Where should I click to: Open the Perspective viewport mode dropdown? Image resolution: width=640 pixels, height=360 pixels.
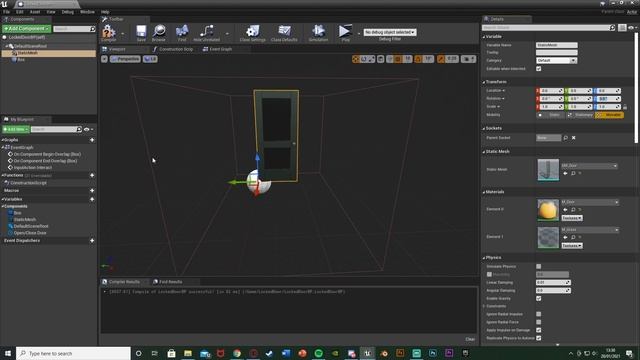(125, 59)
